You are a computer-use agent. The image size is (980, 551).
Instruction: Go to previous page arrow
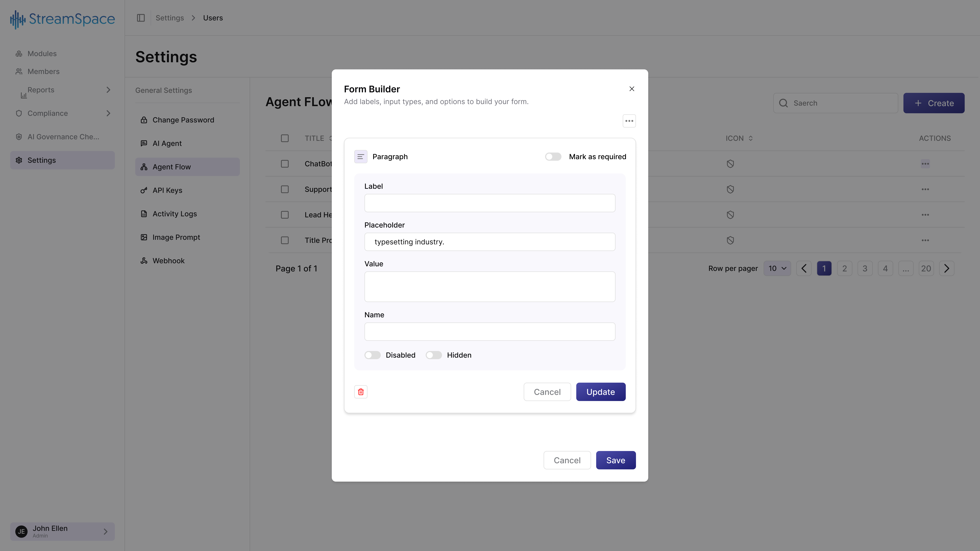point(804,269)
